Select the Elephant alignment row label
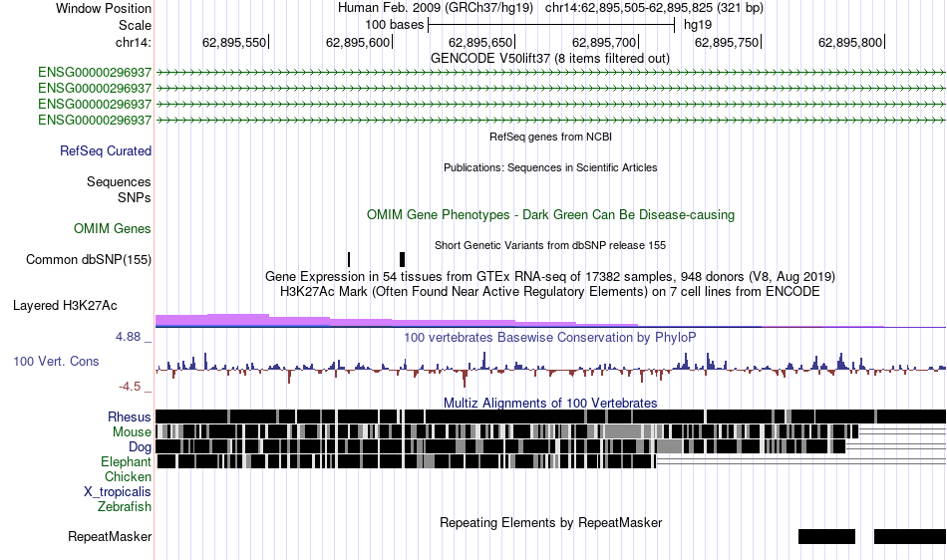This screenshot has height=560, width=947. [x=126, y=461]
